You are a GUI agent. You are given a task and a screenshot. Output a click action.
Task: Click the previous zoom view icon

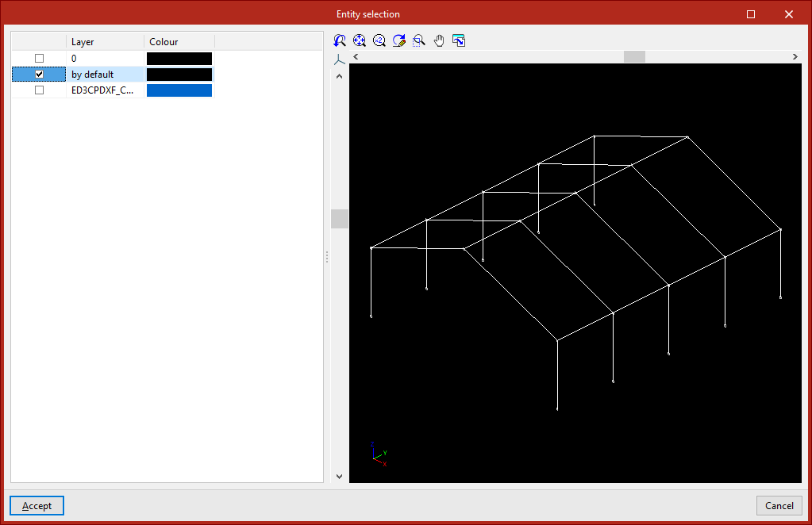339,40
